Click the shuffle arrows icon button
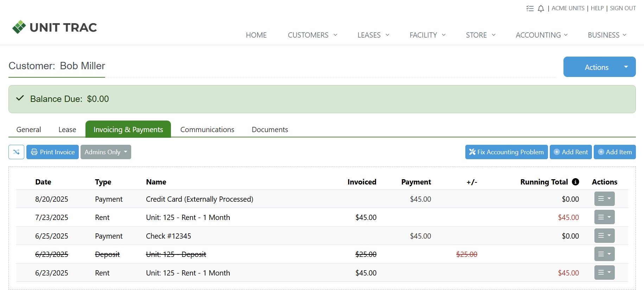The height and width of the screenshot is (298, 644). (x=16, y=152)
